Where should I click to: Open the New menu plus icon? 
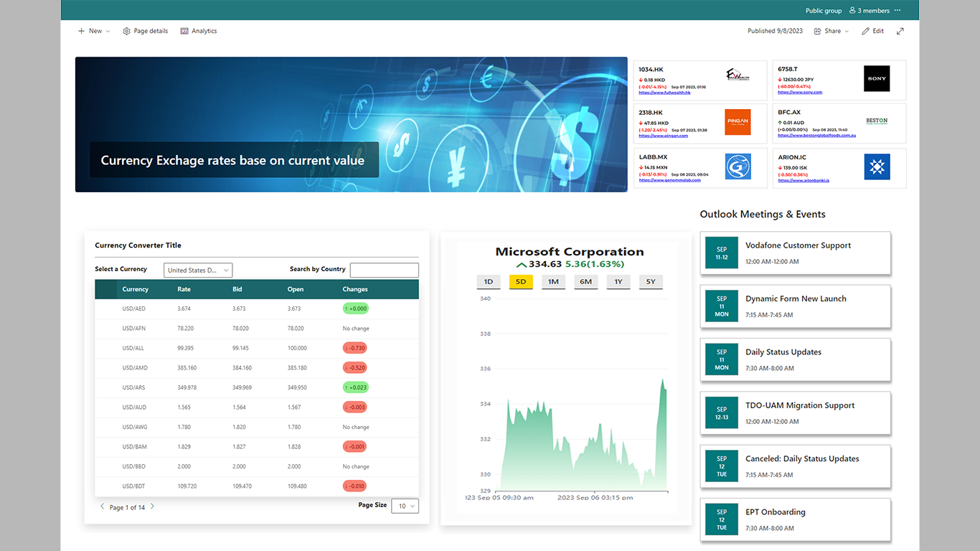coord(81,31)
